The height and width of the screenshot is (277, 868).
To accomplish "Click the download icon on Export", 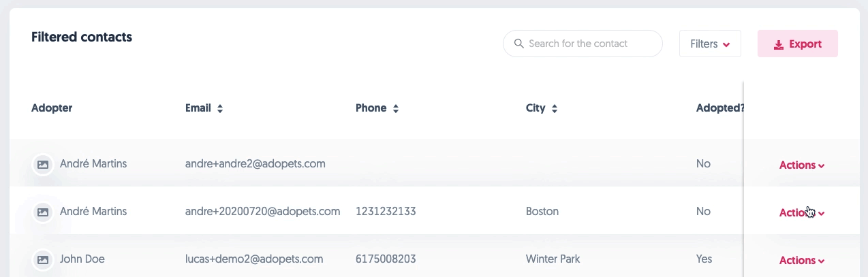I will coord(779,44).
